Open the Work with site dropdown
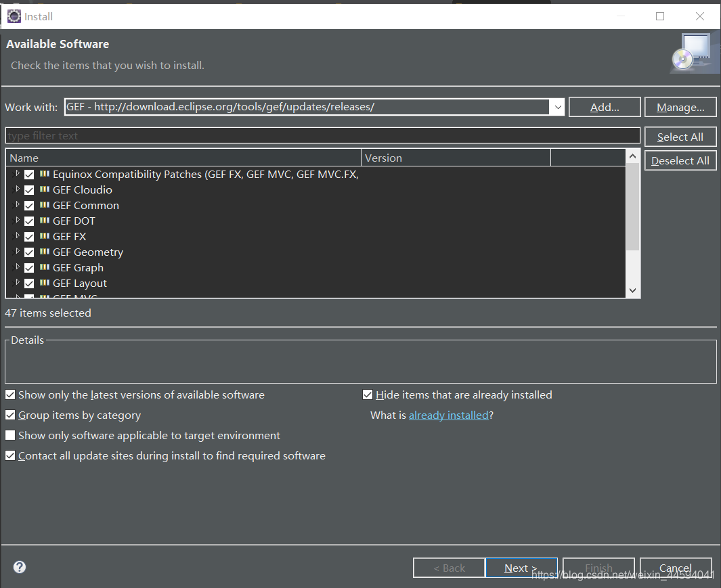Screen dimensions: 721x588 (556, 106)
